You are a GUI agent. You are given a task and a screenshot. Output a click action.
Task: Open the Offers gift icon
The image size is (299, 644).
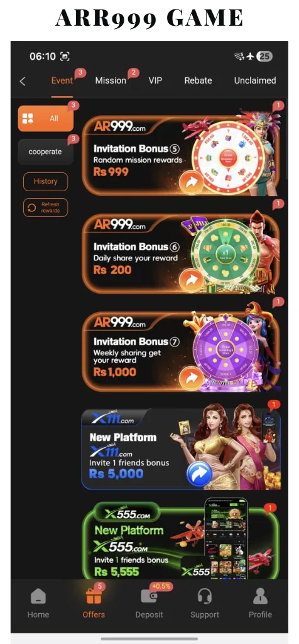click(x=94, y=596)
